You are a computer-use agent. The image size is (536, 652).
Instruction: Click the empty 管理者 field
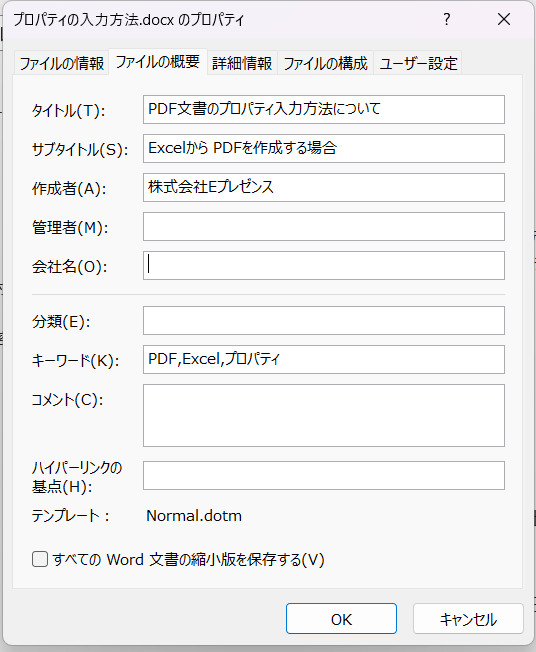[324, 227]
